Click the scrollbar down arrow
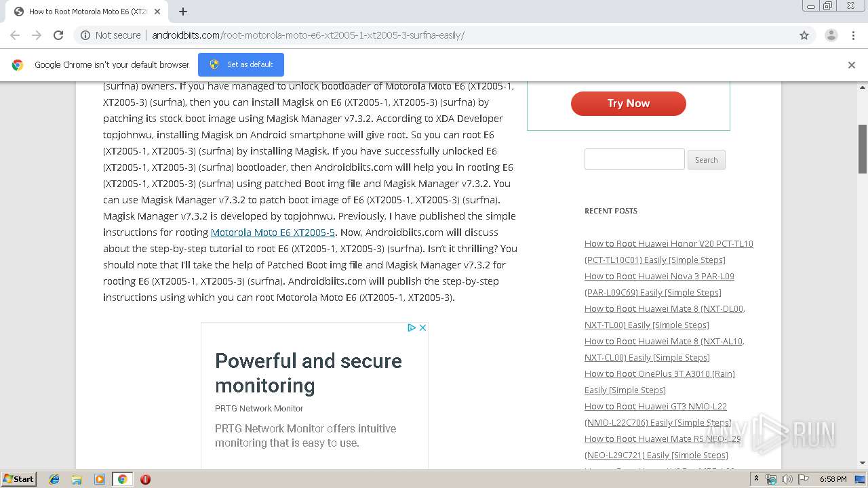This screenshot has width=868, height=488. point(863,463)
